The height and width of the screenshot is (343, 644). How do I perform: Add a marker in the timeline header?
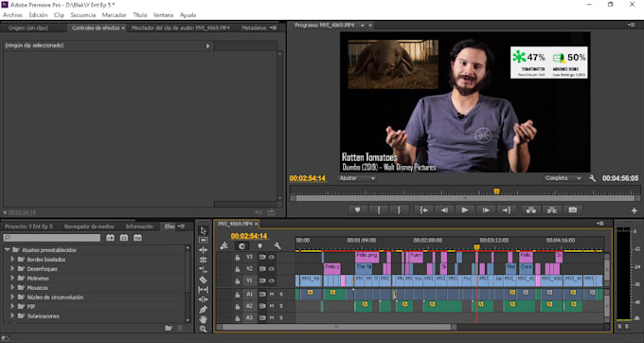coord(259,245)
